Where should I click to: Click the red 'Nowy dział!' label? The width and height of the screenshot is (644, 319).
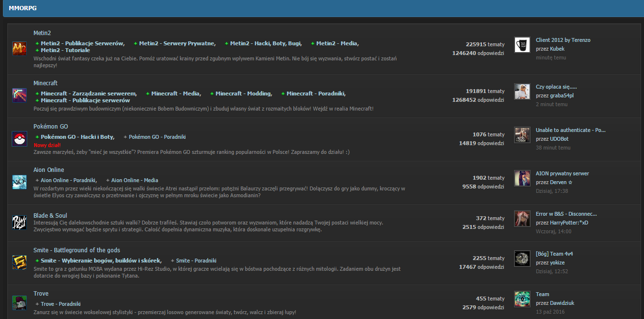tap(47, 145)
